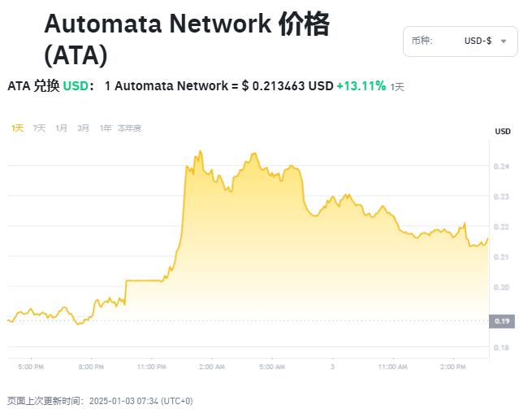Image resolution: width=532 pixels, height=409 pixels.
Task: Click the 页面上次更新时间 timestamp text
Action: coord(101,401)
